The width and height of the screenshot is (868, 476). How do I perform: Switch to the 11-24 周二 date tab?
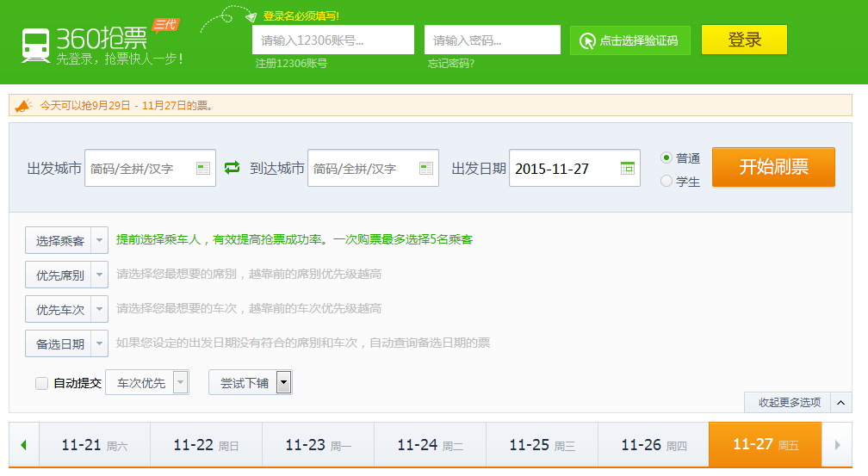tap(431, 445)
